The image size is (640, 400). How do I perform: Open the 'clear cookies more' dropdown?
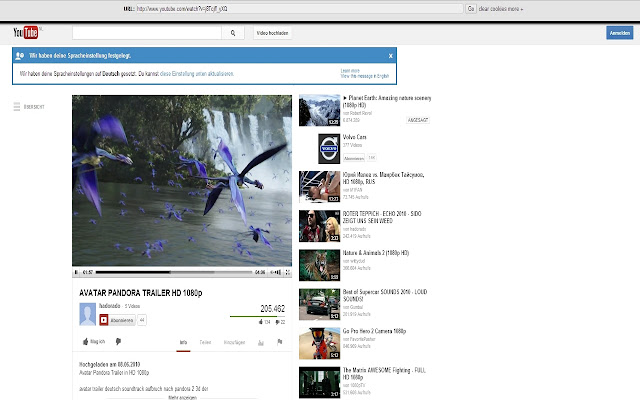[500, 9]
